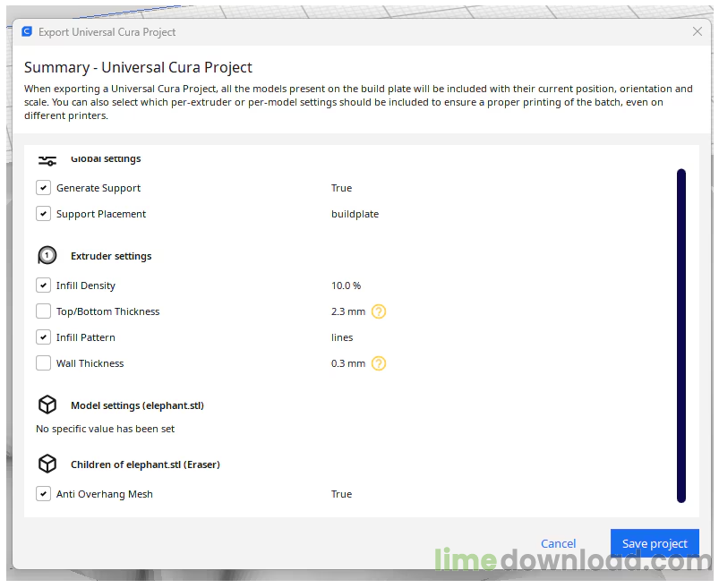
Task: Click the Wall Thickness label
Action: 90,363
